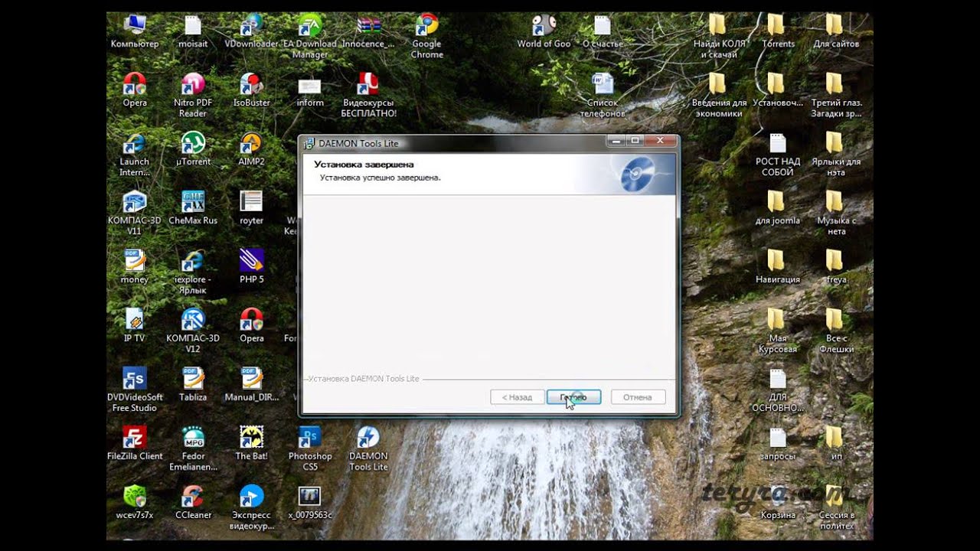Select the PHP 5 icon
980x551 pixels.
tap(251, 266)
